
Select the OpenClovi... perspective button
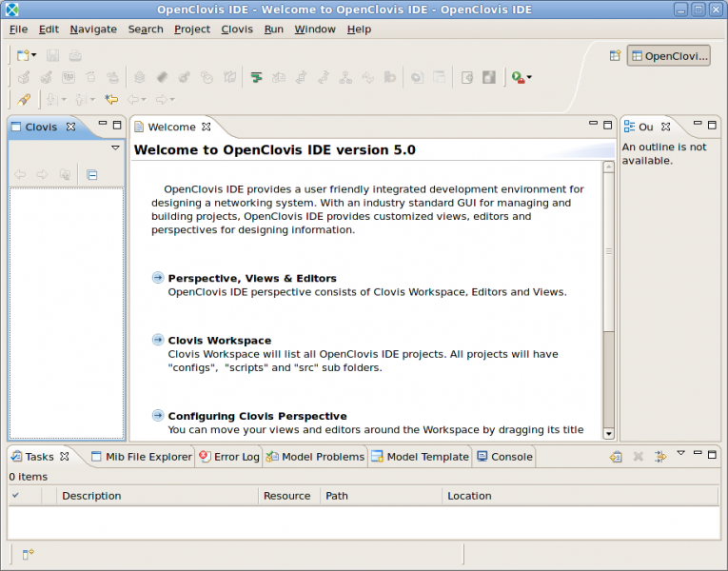(669, 56)
